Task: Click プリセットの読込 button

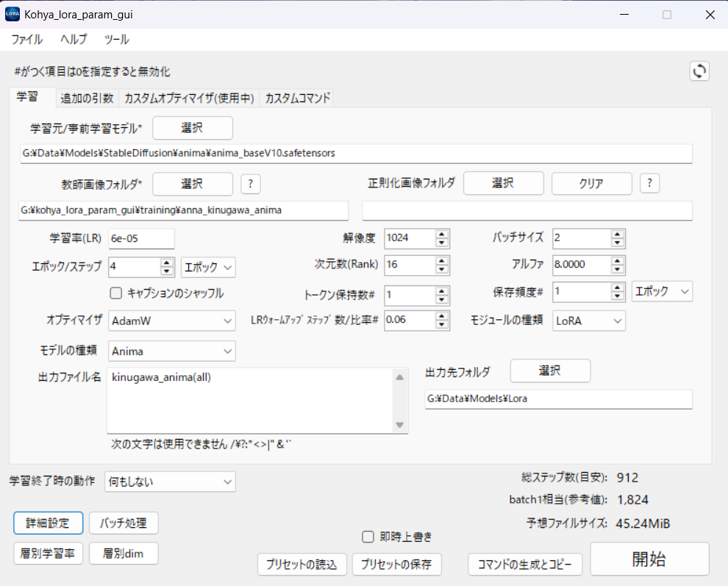Action: click(301, 565)
